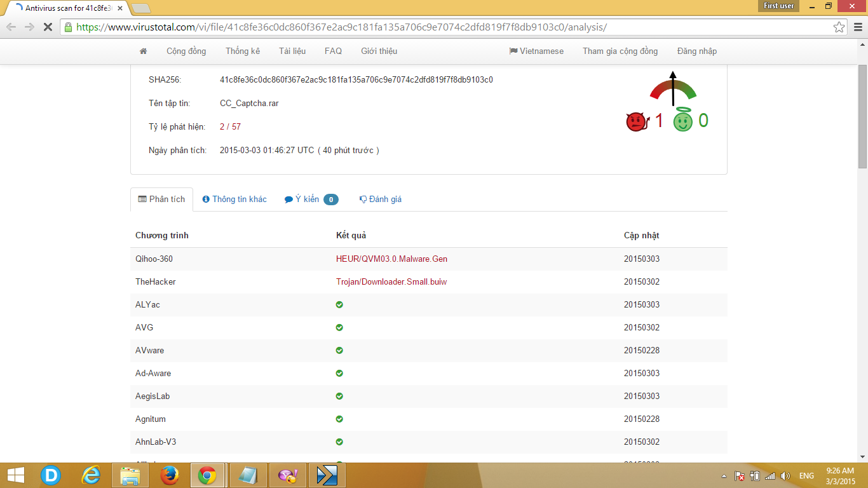Image resolution: width=868 pixels, height=488 pixels.
Task: Click Tham gia cộng đồng link
Action: click(x=620, y=51)
